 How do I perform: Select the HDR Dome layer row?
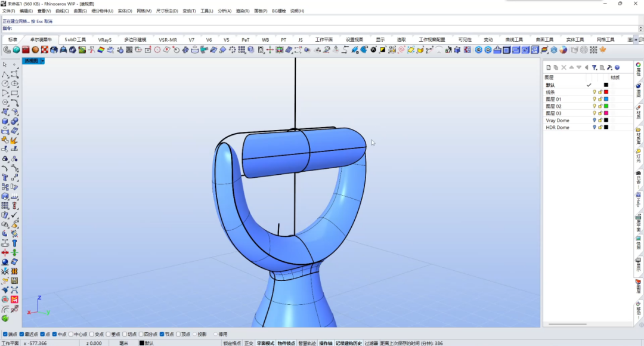pos(587,128)
